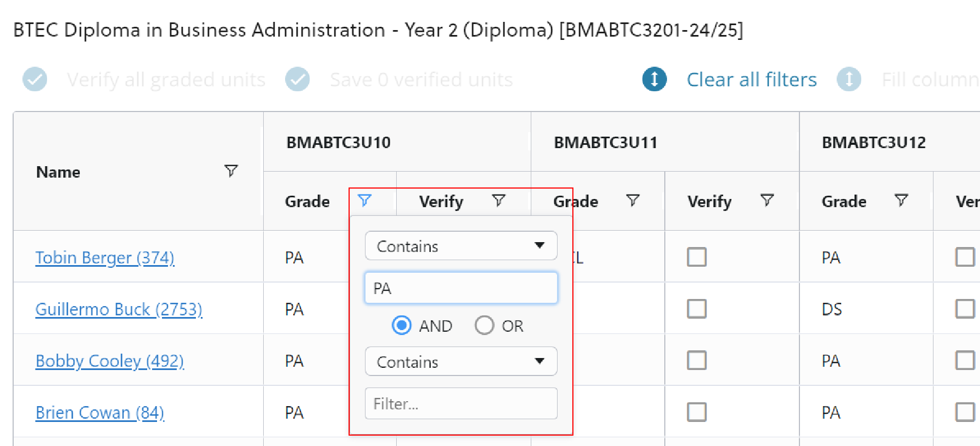Viewport: 980px width, 446px height.
Task: Open the first Contains condition dropdown
Action: click(460, 246)
